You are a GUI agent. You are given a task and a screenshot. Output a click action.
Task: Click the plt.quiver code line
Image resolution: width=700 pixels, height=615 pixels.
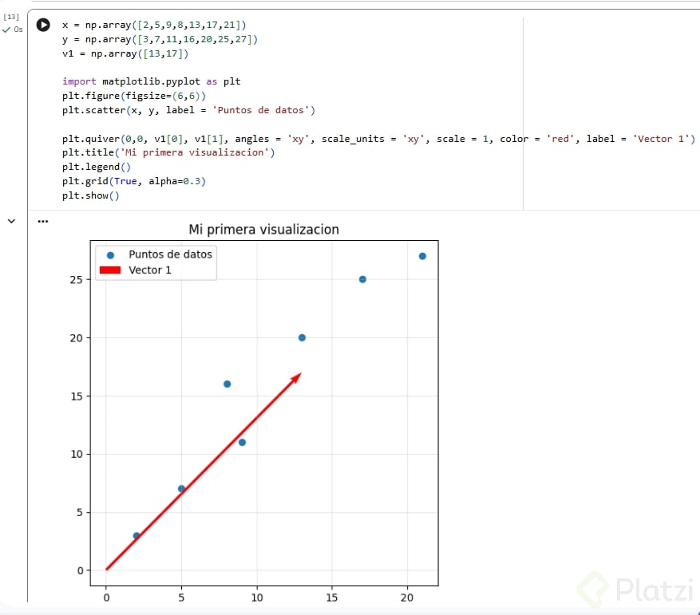pos(378,139)
